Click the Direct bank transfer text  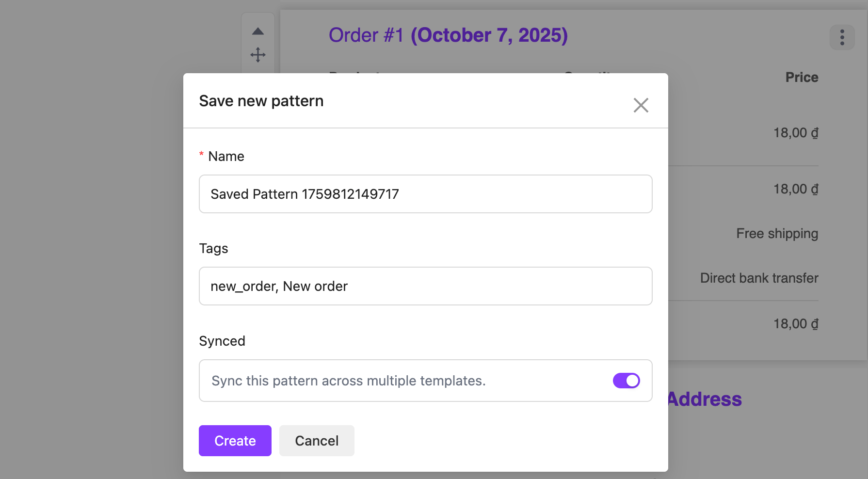click(759, 278)
